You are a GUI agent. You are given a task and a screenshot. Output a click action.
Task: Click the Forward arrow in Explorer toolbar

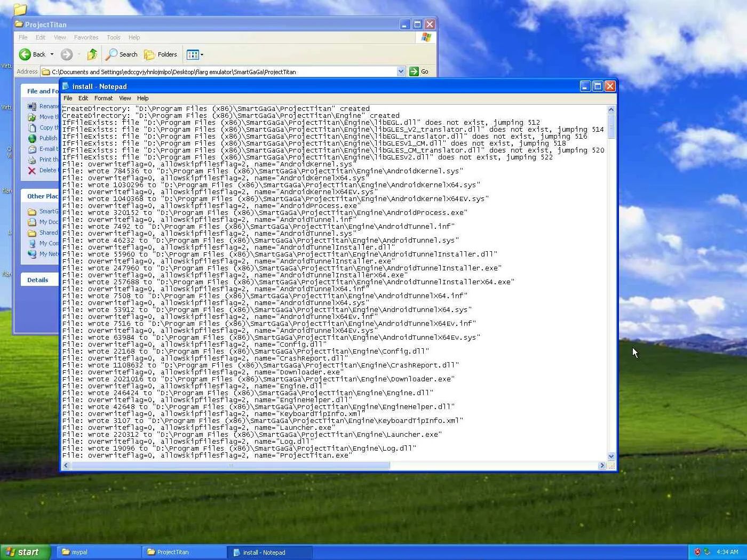[x=67, y=54]
